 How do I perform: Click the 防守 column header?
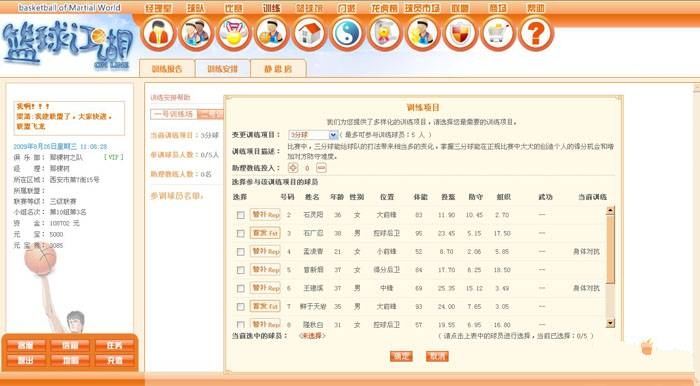475,197
